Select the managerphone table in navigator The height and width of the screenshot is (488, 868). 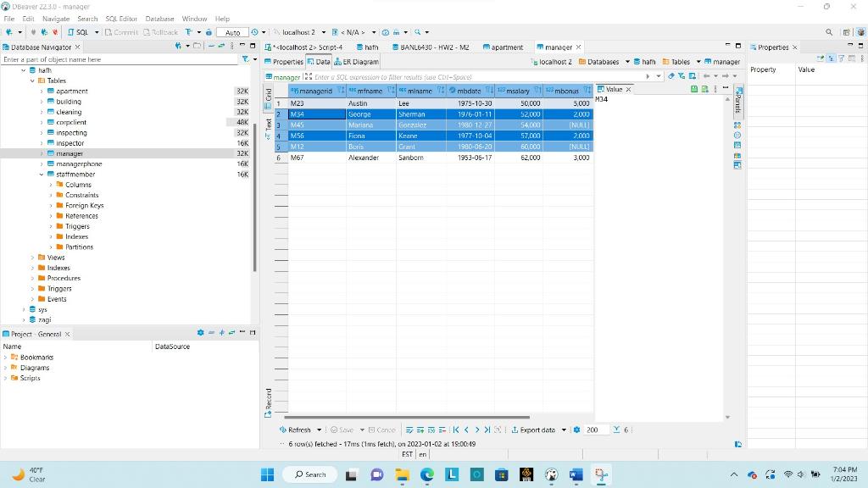(x=79, y=164)
